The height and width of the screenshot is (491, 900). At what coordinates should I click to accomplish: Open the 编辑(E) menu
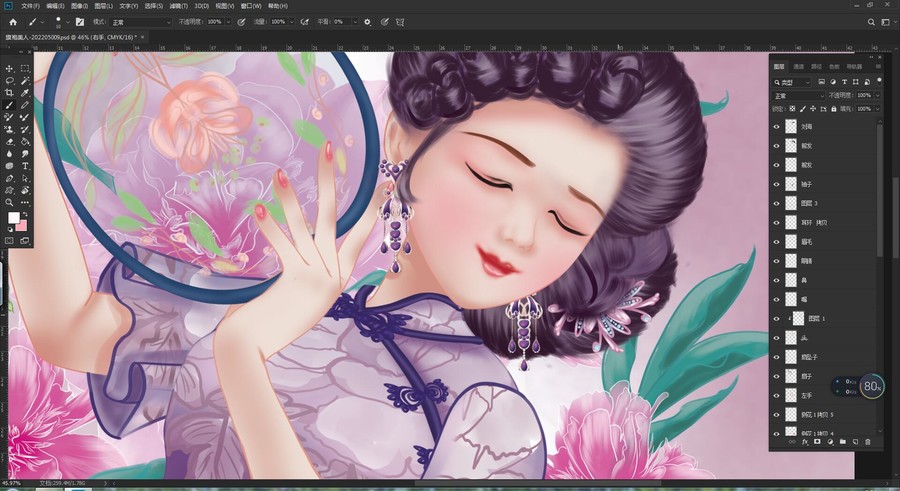55,6
